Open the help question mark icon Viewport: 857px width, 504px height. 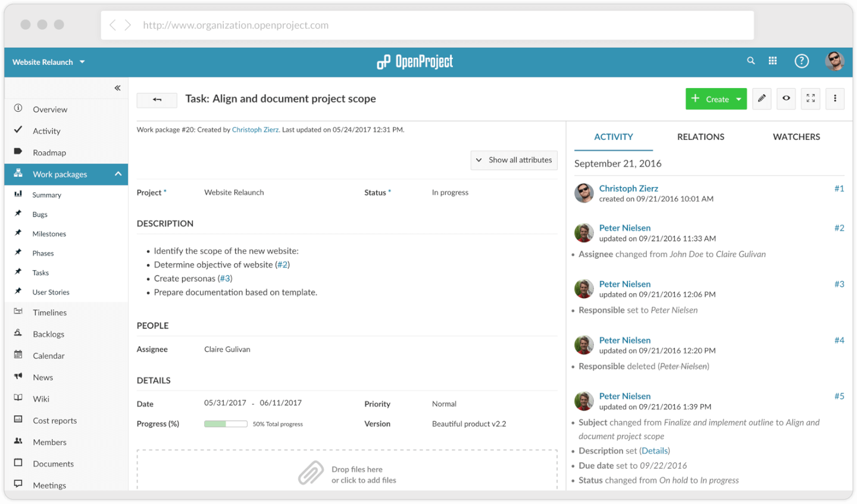coord(802,61)
